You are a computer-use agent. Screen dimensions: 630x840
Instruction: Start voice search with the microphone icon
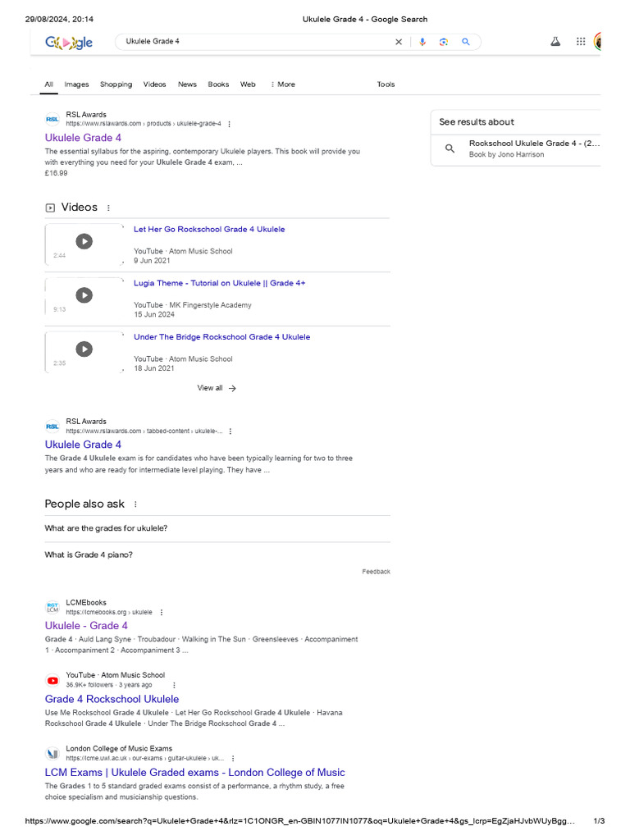click(x=422, y=42)
